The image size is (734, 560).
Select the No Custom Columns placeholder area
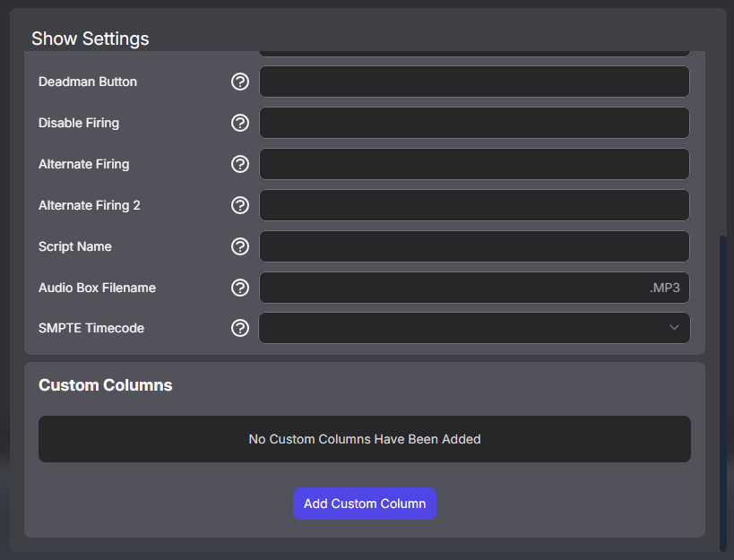pos(365,439)
